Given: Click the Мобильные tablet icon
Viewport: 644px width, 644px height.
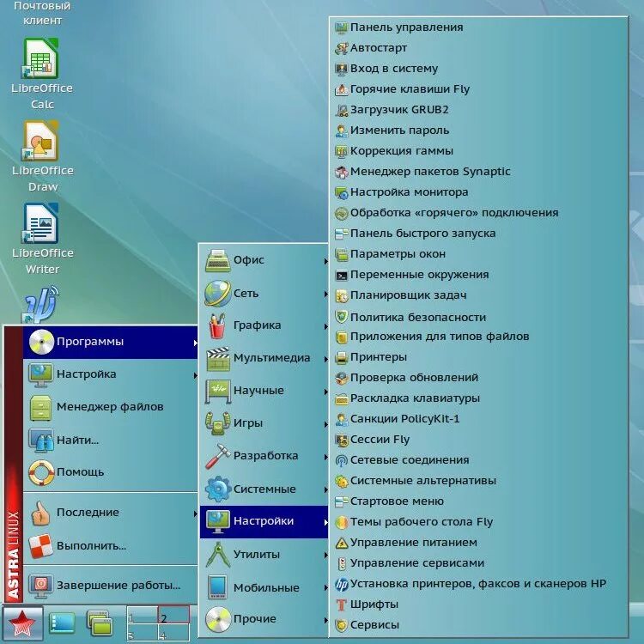Looking at the screenshot, I should [218, 587].
